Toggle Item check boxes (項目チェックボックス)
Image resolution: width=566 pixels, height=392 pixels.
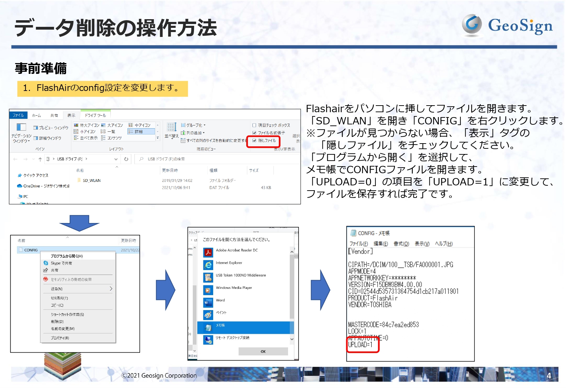click(x=254, y=125)
